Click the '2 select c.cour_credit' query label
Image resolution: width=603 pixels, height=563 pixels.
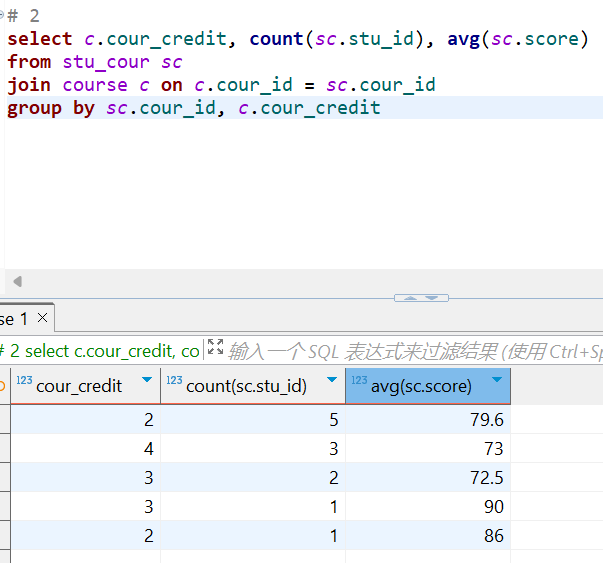[x=100, y=351]
